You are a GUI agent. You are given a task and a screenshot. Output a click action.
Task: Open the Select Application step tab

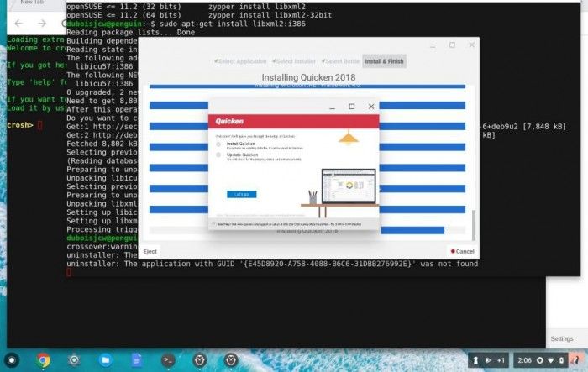[x=241, y=62]
